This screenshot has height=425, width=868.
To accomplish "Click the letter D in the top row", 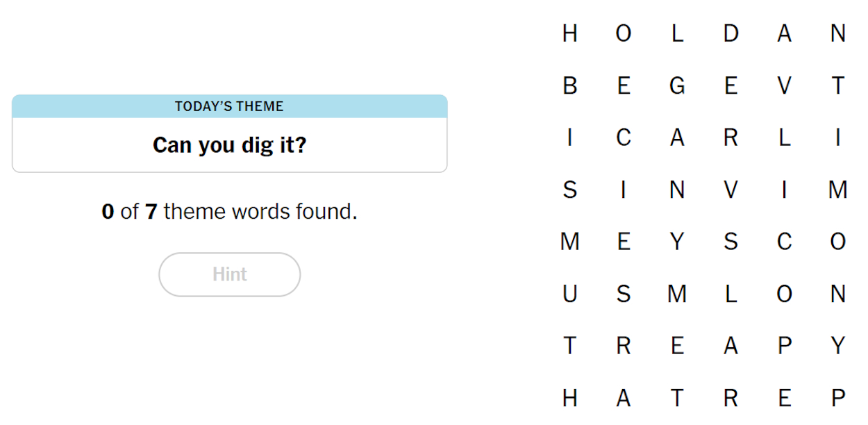I will point(731,33).
